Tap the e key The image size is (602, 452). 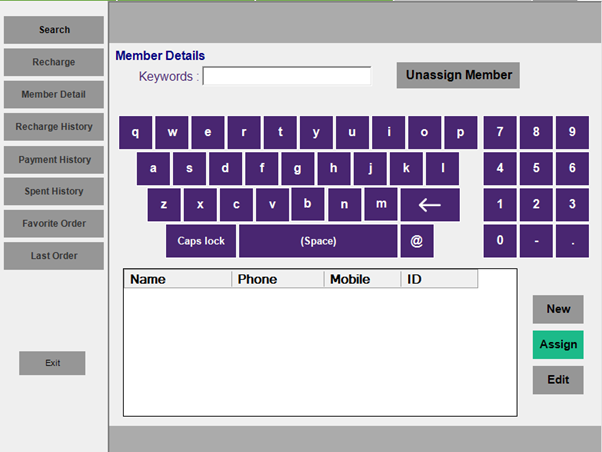[208, 132]
